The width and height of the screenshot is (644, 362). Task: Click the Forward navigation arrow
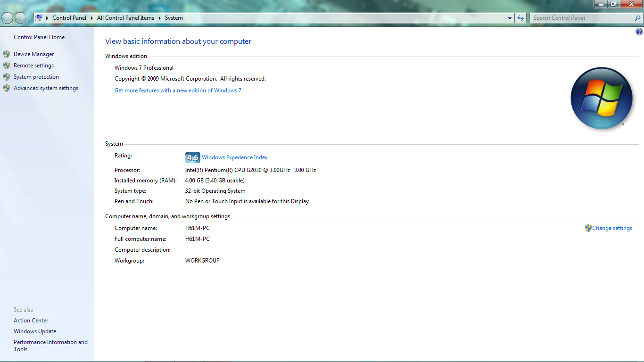20,18
